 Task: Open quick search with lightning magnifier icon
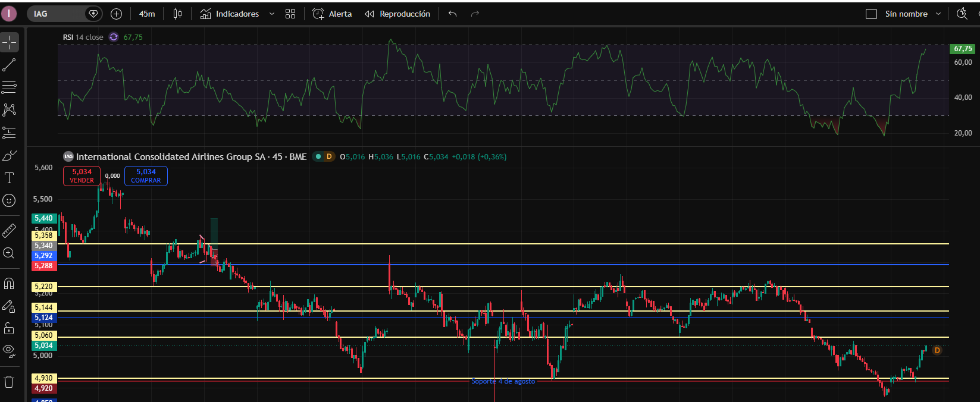tap(962, 14)
